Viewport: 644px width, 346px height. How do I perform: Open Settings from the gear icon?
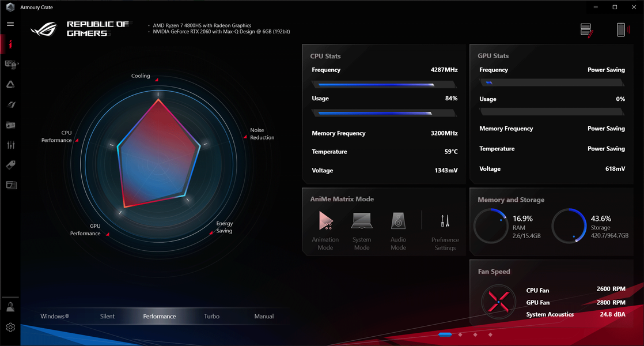(x=11, y=327)
